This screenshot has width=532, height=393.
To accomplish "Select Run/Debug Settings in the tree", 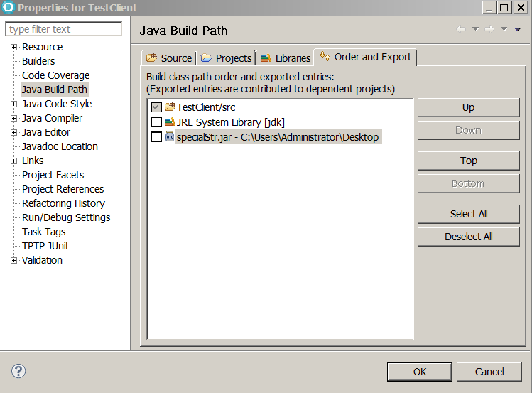I will pos(66,217).
